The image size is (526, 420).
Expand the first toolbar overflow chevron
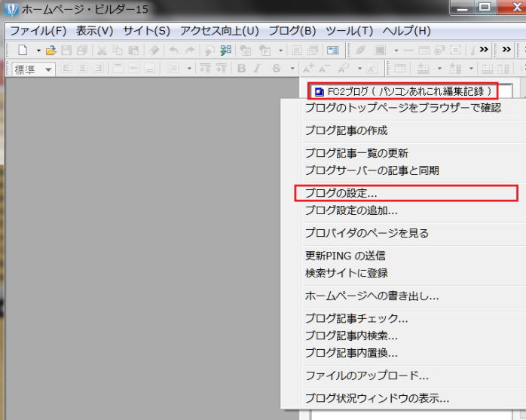484,50
